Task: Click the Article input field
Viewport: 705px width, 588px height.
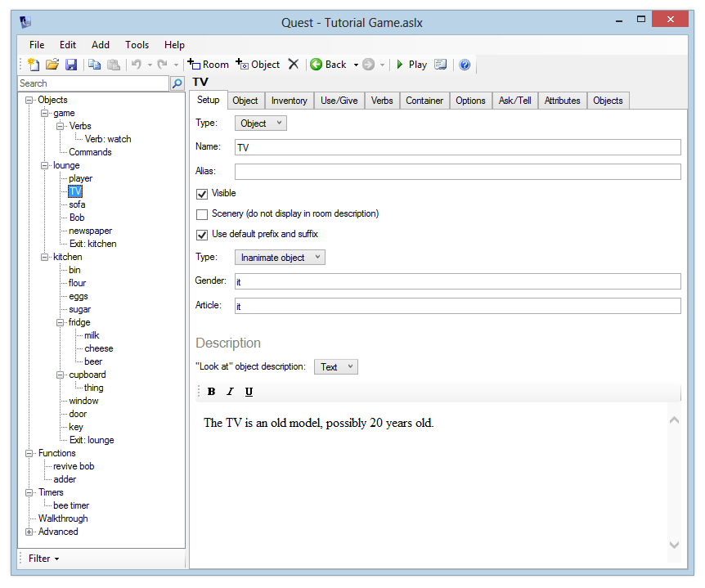Action: [x=458, y=306]
